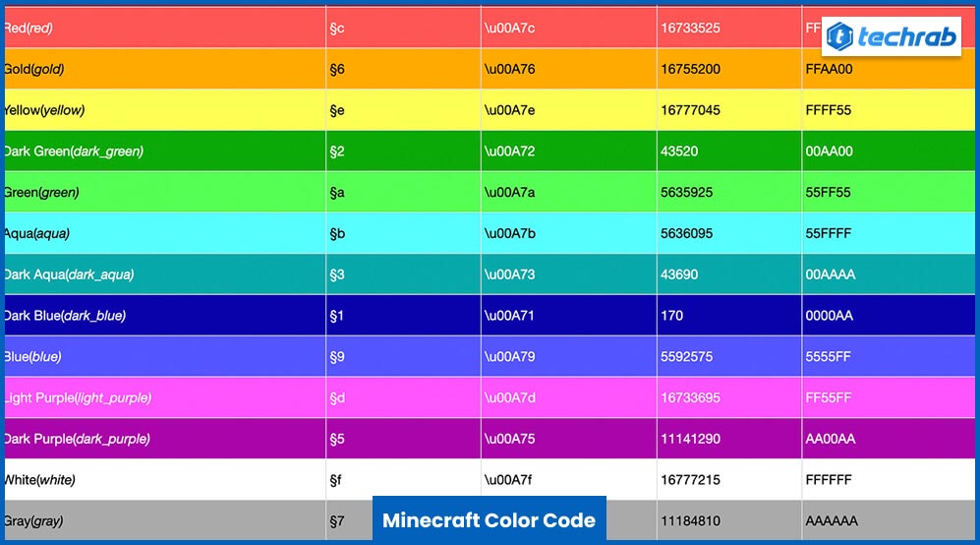The width and height of the screenshot is (980, 545).
Task: Click the \u00A7e MOTD code
Action: [509, 111]
